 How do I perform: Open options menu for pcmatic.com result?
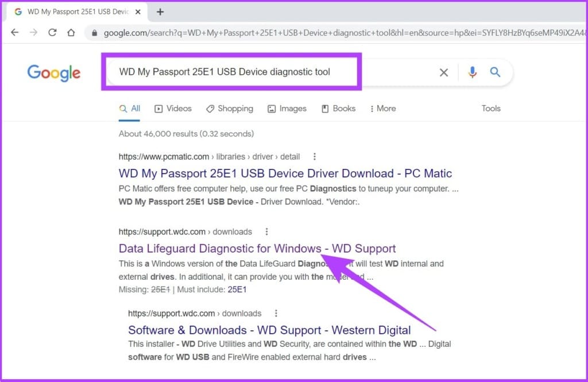click(314, 156)
